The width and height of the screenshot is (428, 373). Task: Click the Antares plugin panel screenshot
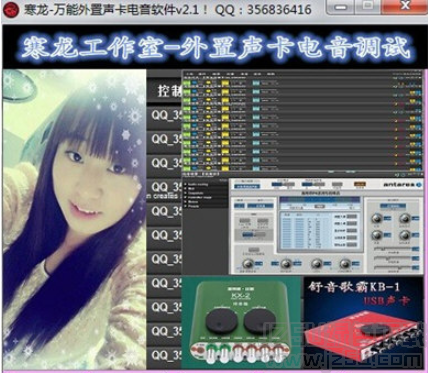(327, 227)
